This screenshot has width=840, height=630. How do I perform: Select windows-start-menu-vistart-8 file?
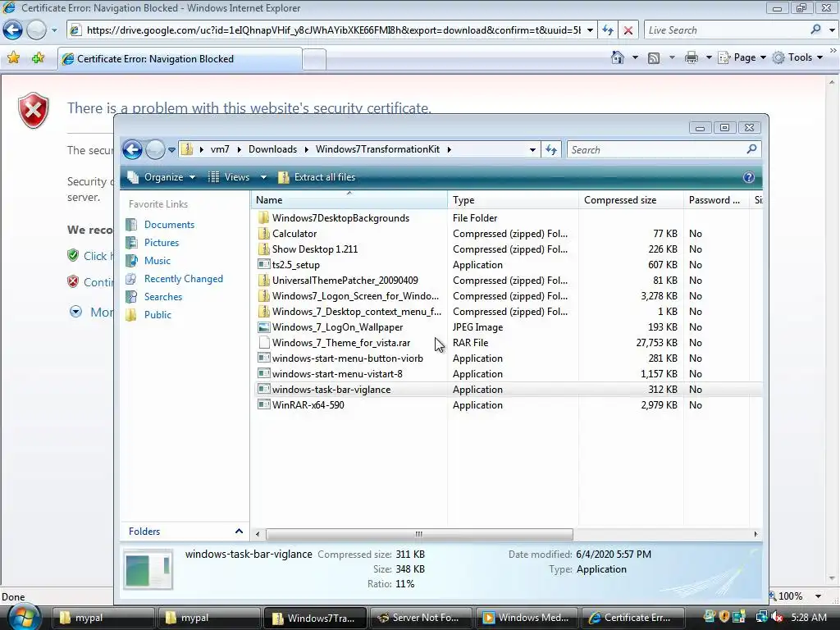337,374
